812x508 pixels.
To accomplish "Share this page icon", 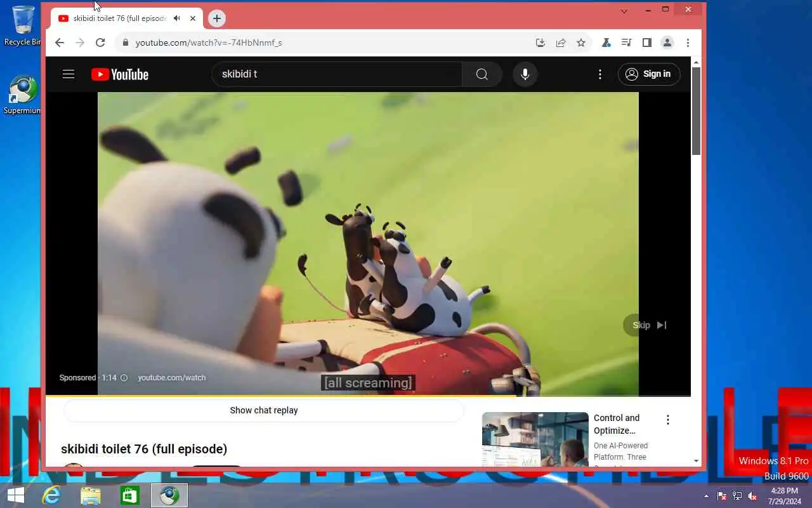I will [x=561, y=43].
